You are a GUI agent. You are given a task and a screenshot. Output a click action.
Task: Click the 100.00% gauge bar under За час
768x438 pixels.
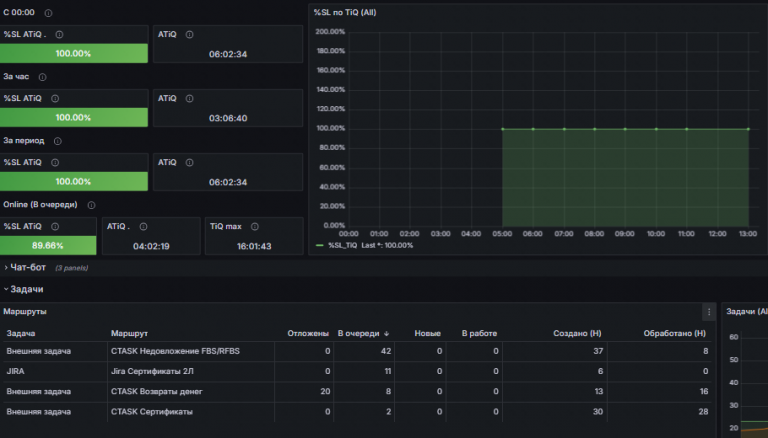(74, 118)
